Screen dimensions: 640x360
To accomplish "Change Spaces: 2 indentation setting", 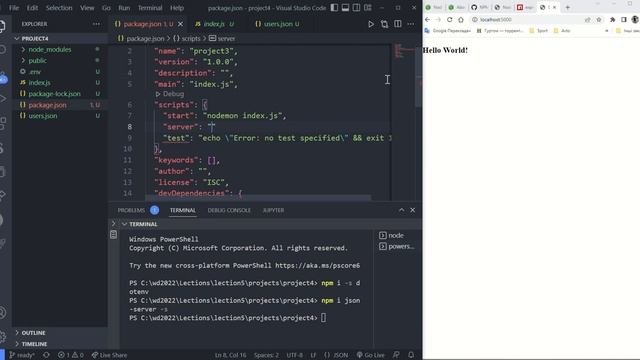I will pos(266,355).
